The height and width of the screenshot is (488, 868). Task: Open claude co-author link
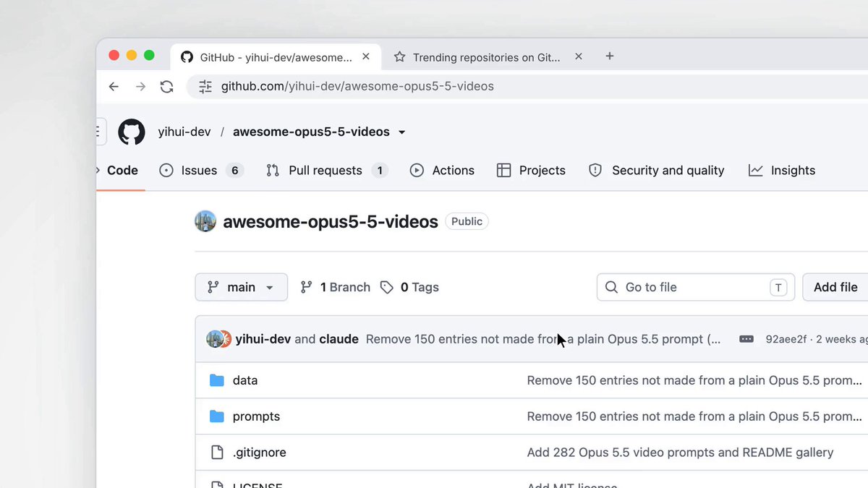tap(339, 339)
